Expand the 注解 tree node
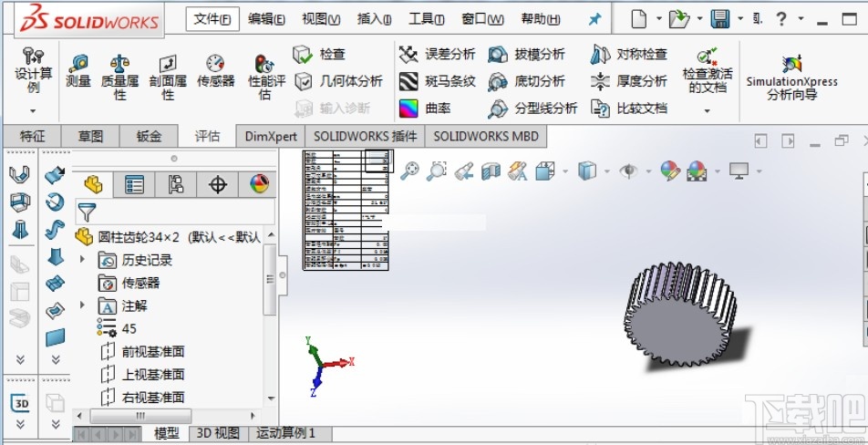 coord(82,305)
